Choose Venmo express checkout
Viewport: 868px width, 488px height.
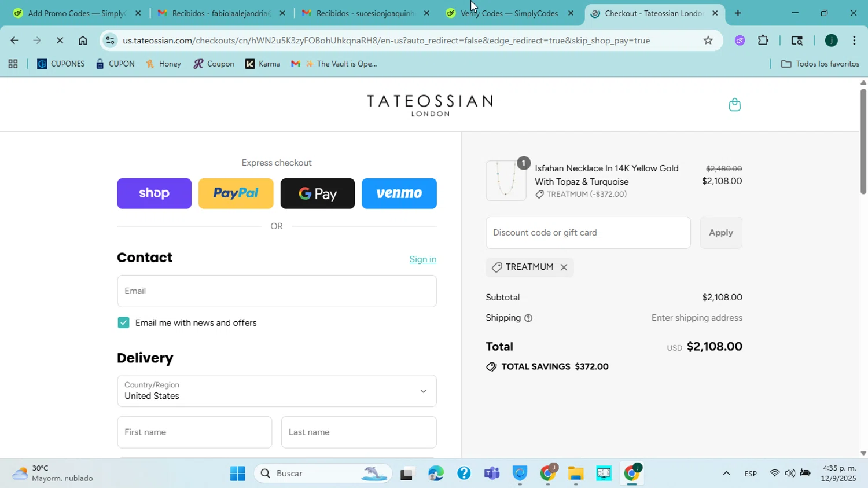[x=399, y=193]
